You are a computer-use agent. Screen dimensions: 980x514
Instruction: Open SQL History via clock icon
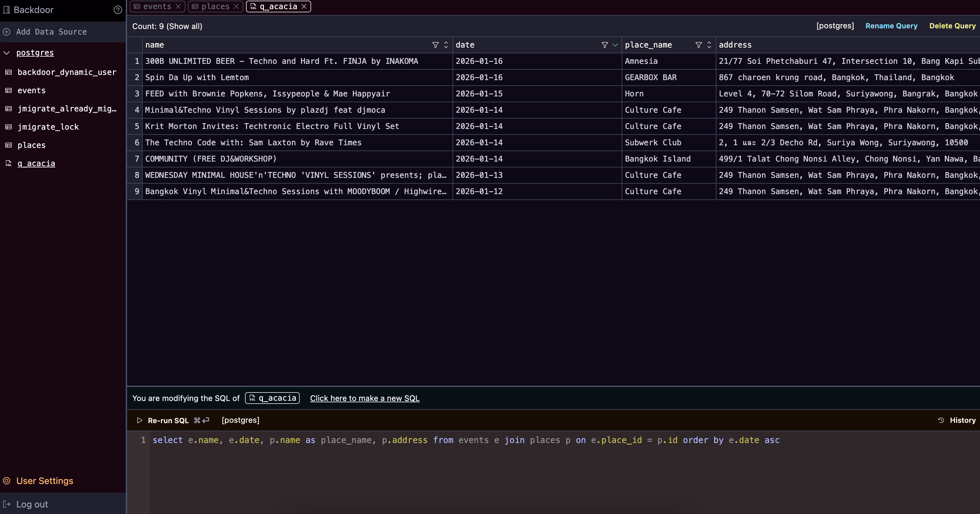tap(941, 421)
